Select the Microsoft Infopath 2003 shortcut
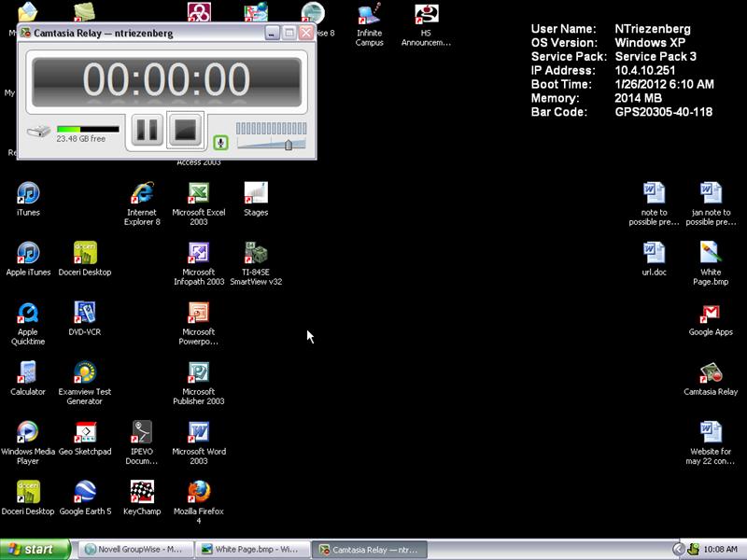 click(199, 264)
